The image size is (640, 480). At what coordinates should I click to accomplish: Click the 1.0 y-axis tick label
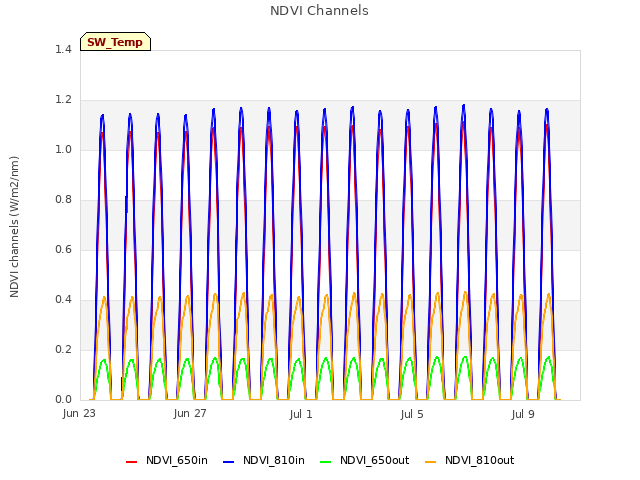[63, 149]
